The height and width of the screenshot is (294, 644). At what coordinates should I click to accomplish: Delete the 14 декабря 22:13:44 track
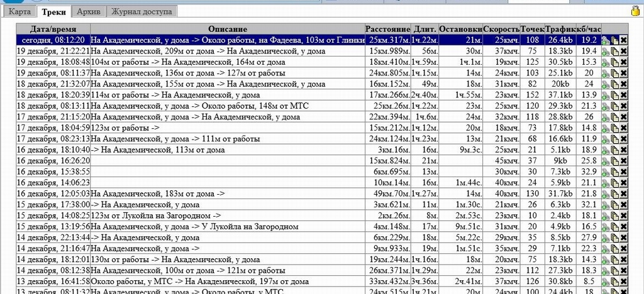tap(623, 237)
